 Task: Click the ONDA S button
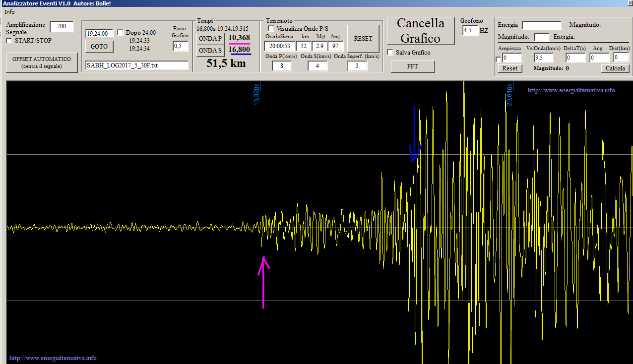point(210,51)
